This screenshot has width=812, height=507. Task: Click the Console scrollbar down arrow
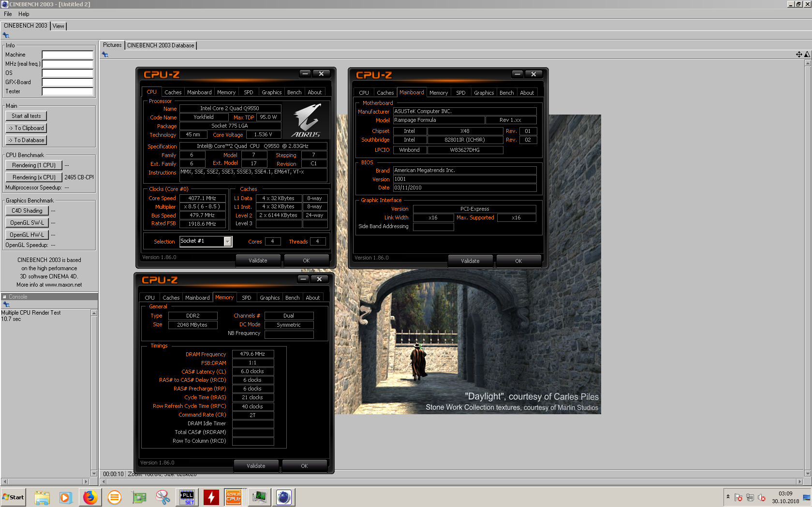coord(94,473)
